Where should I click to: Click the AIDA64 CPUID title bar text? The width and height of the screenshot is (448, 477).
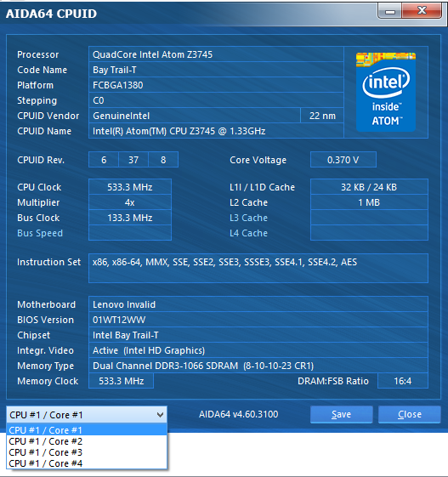click(51, 14)
